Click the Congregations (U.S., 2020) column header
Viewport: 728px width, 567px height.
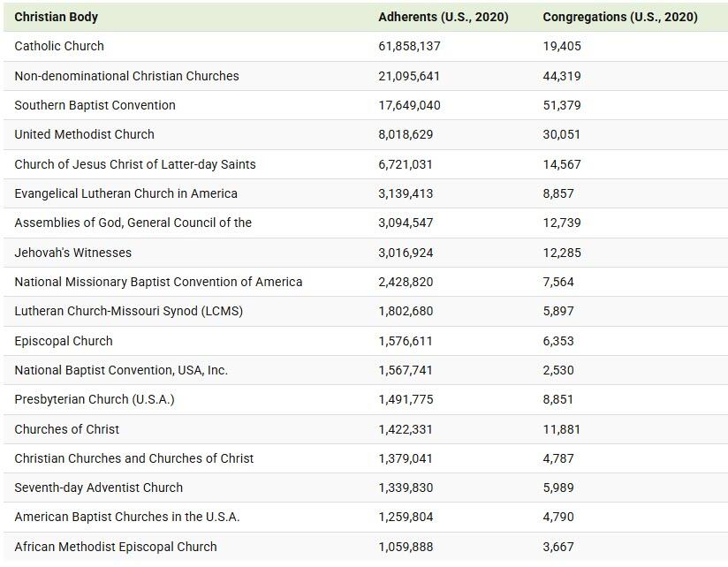619,17
